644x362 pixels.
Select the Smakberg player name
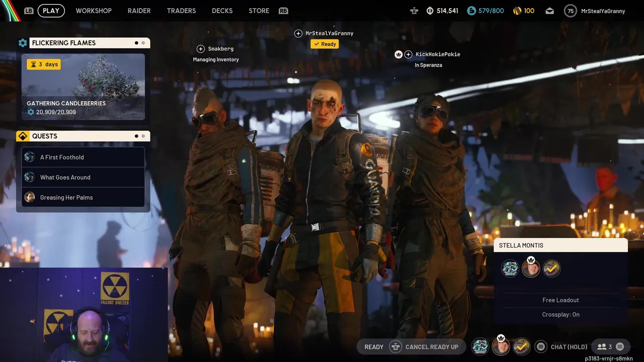click(x=221, y=49)
